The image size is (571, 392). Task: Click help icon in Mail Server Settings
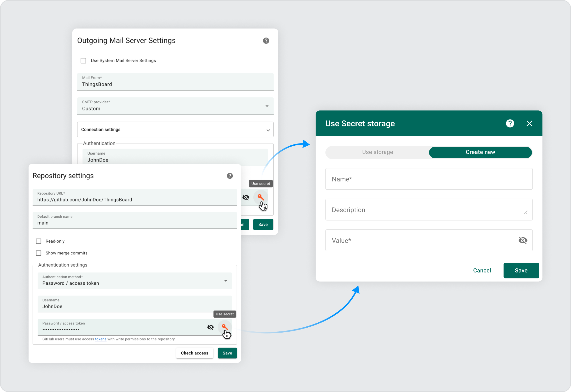266,41
